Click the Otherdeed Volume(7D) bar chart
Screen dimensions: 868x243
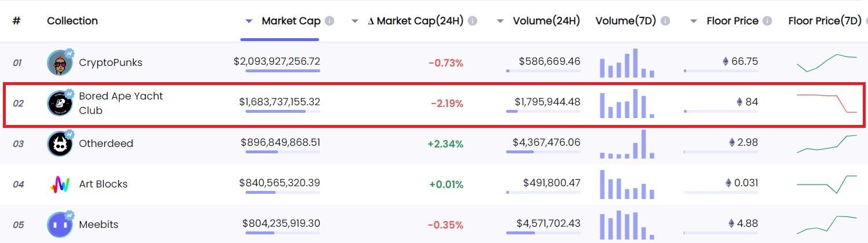point(627,145)
